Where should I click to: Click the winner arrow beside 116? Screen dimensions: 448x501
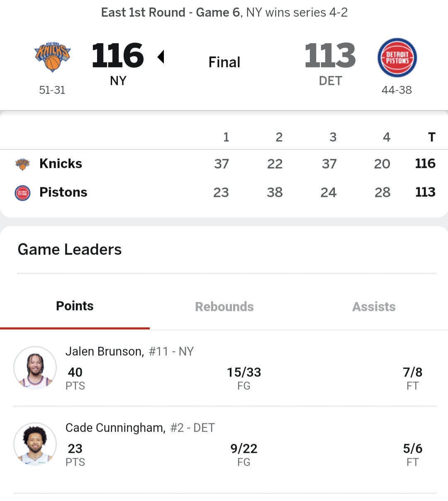tap(161, 56)
